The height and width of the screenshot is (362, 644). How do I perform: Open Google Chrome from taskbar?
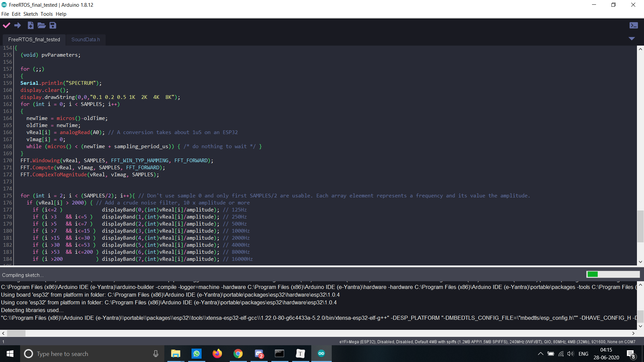click(x=238, y=354)
